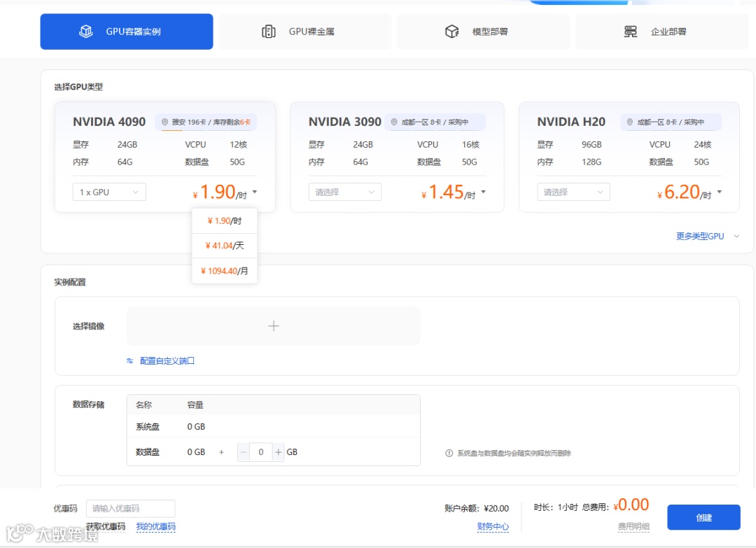
Task: Open the 请选择 dropdown on NVIDIA H20 card
Action: pyautogui.click(x=573, y=192)
